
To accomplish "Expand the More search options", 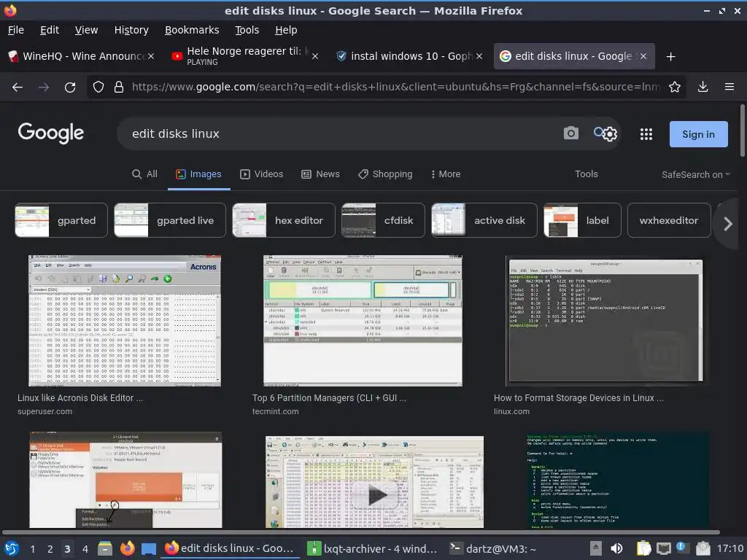I will pyautogui.click(x=446, y=174).
